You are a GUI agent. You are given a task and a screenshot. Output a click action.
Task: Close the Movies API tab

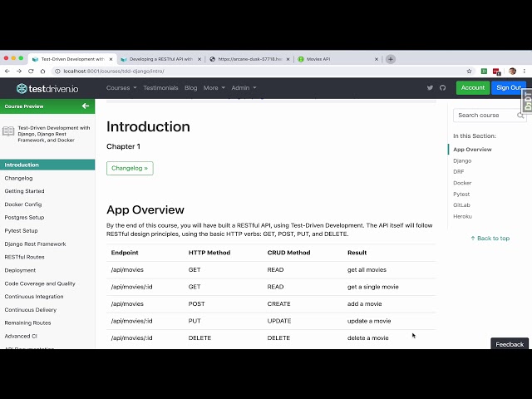pos(377,59)
